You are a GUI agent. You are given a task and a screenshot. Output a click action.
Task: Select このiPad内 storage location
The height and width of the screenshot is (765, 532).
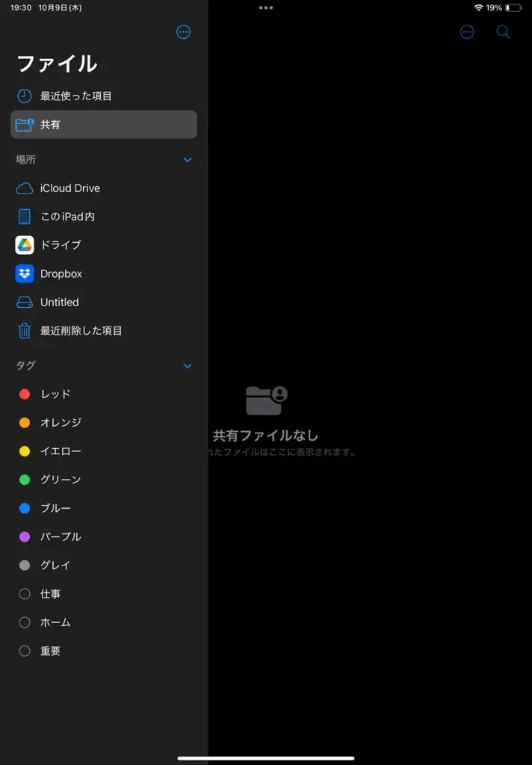coord(67,217)
